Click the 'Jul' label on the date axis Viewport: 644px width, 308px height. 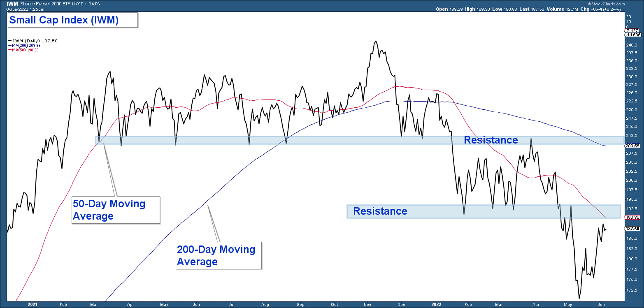click(x=231, y=305)
